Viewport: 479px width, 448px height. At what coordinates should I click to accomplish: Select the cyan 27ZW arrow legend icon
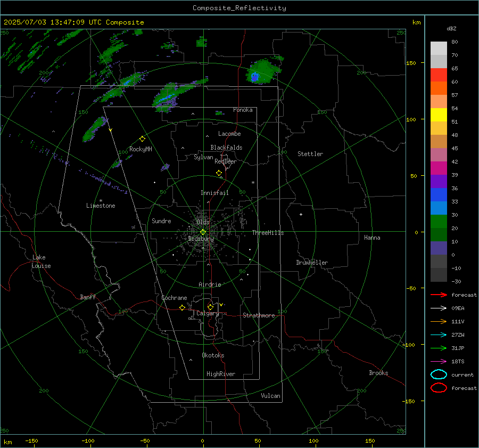439,335
